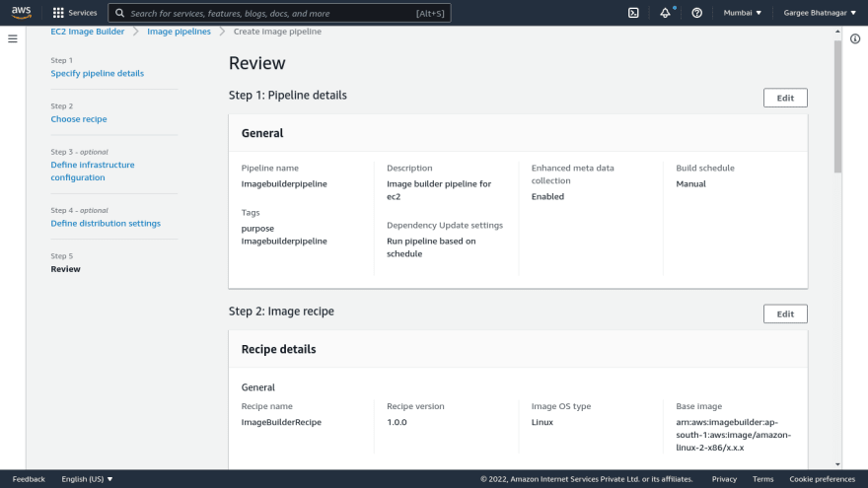The image size is (868, 488).
Task: Open the help question mark icon
Action: 697,13
